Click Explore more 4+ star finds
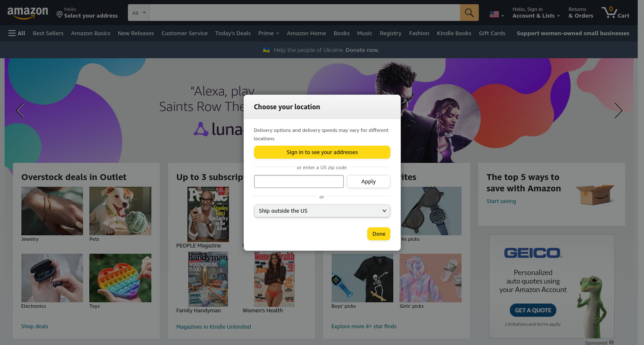 point(364,326)
